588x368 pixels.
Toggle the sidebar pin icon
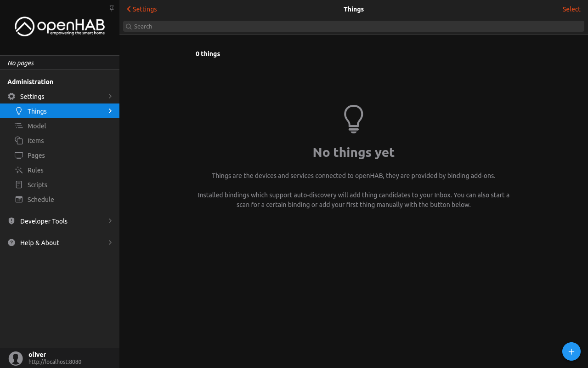(x=112, y=8)
